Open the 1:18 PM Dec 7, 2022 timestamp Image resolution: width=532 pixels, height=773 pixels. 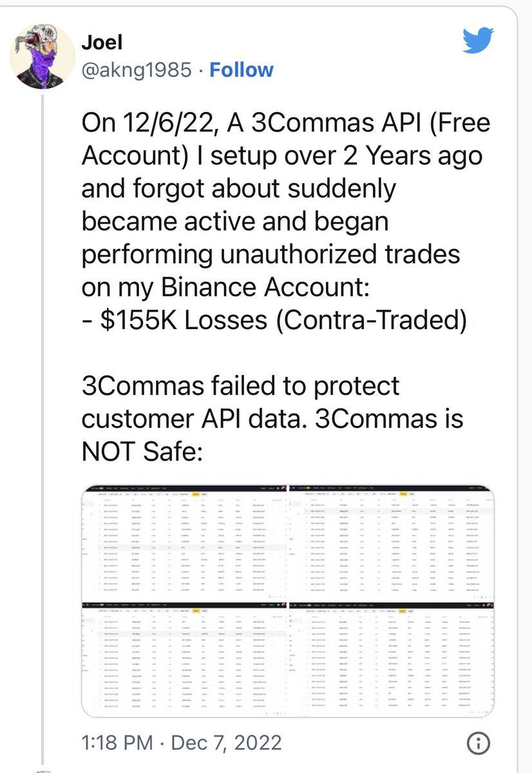(181, 742)
